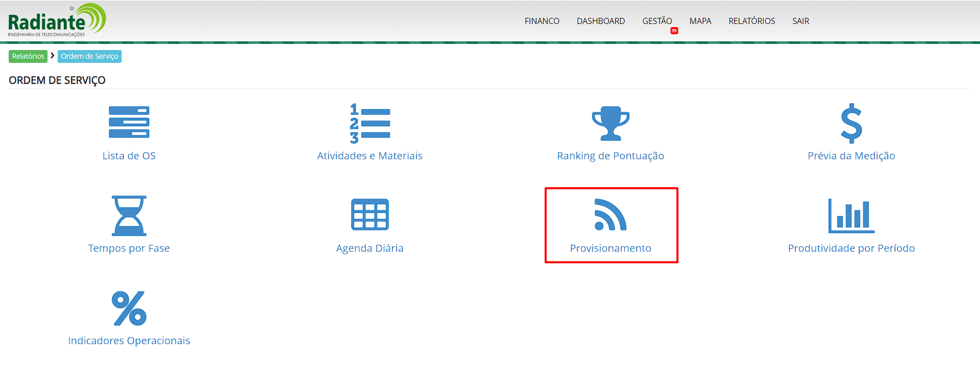The image size is (980, 381).
Task: Click the Radiante logo in the header
Action: click(x=57, y=20)
